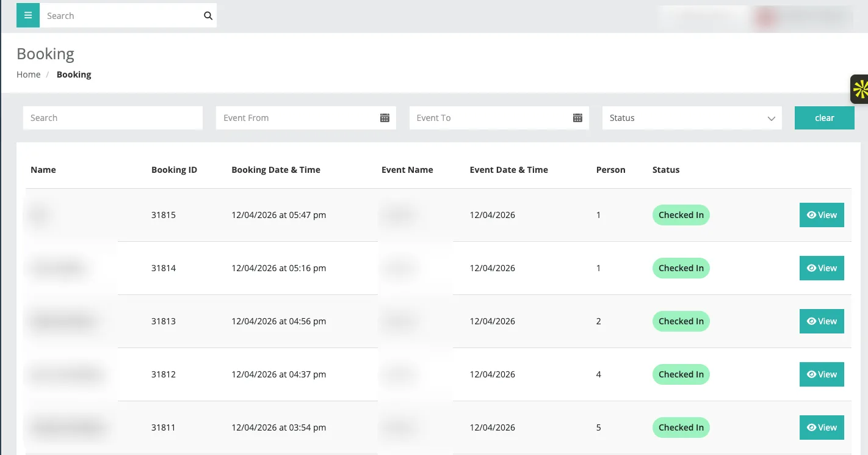Image resolution: width=868 pixels, height=455 pixels.
Task: Click Checked In badge for booking 31812
Action: click(x=681, y=374)
